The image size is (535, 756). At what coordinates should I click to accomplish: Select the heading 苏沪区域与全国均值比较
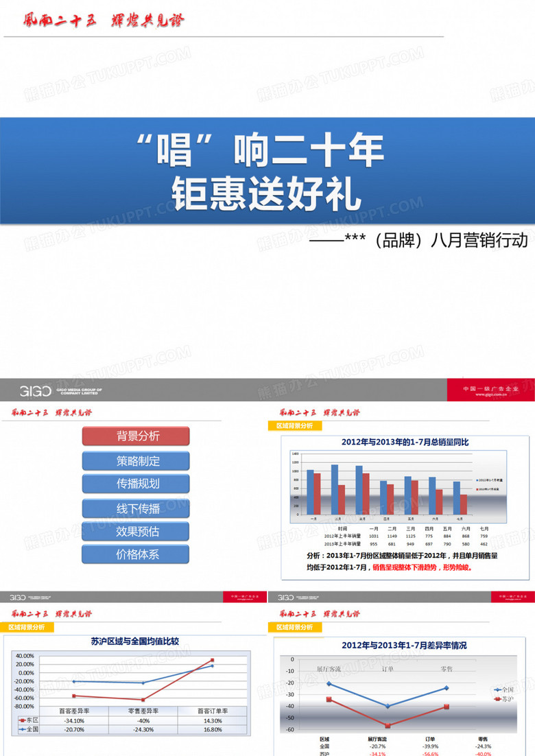pyautogui.click(x=135, y=641)
